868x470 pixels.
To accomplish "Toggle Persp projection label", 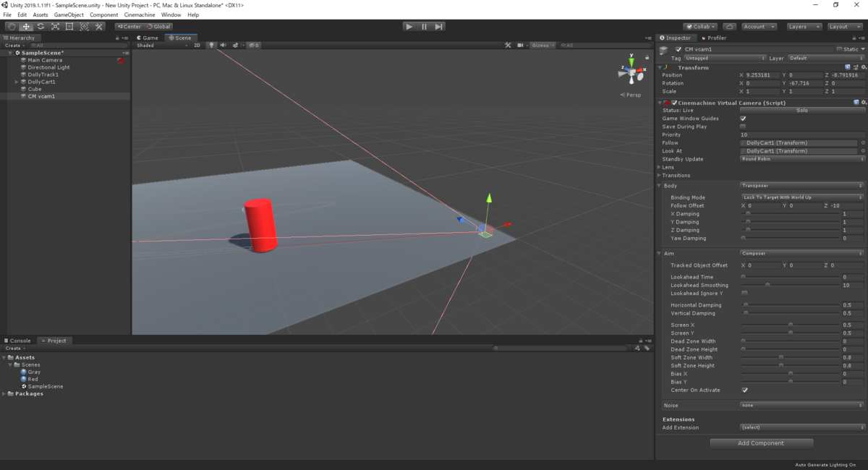I will (631, 95).
